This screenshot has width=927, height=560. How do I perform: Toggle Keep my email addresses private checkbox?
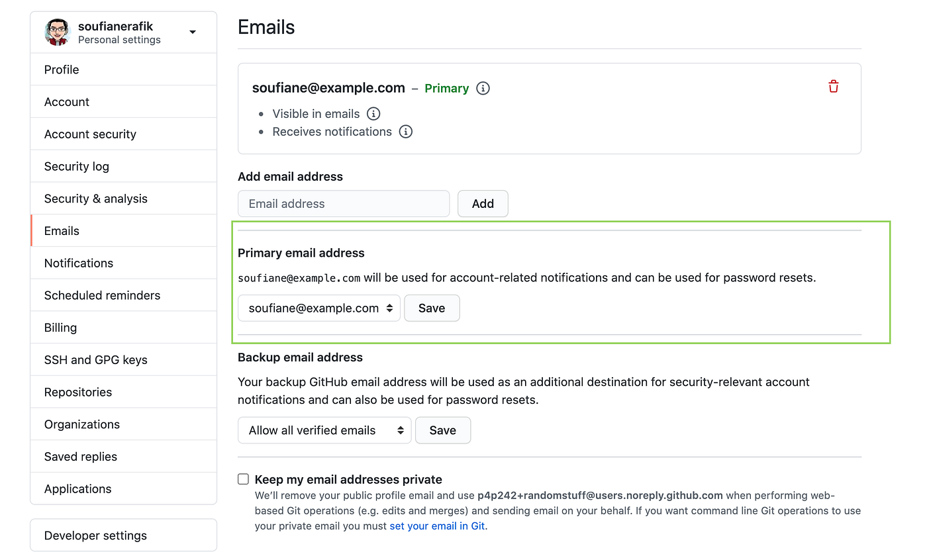click(244, 479)
